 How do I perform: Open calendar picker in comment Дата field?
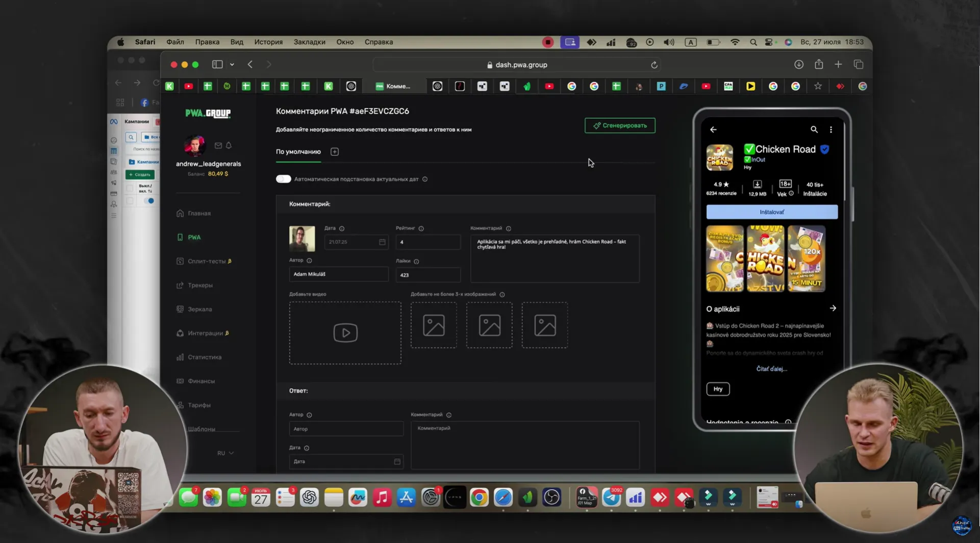[382, 242]
